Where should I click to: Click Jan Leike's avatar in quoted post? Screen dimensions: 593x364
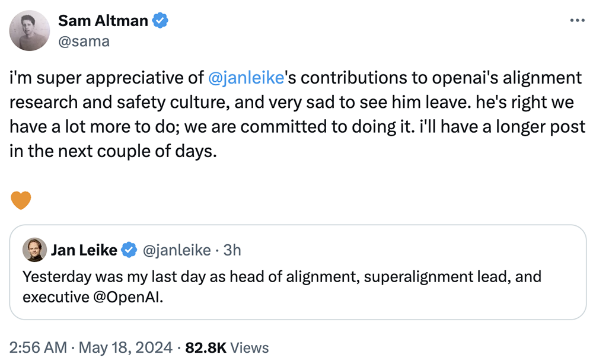pos(34,250)
